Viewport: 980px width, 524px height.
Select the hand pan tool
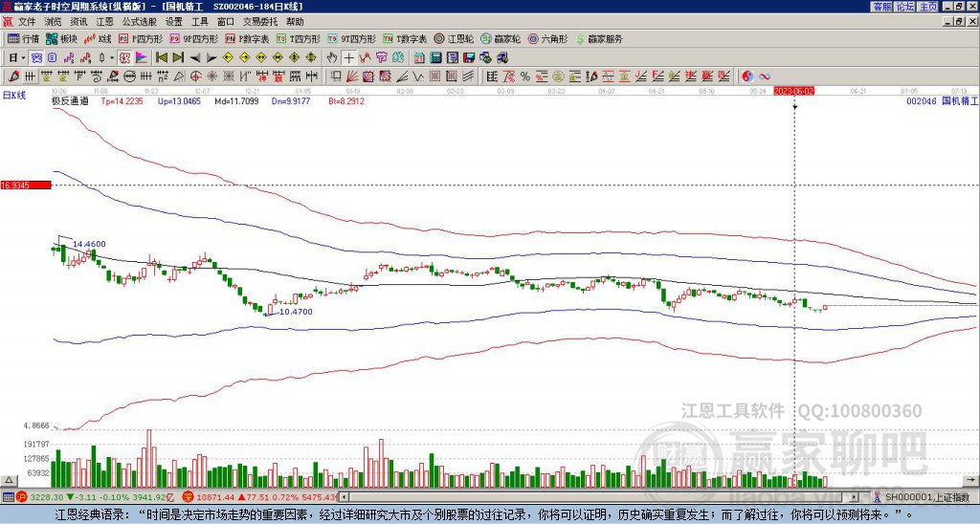(332, 58)
